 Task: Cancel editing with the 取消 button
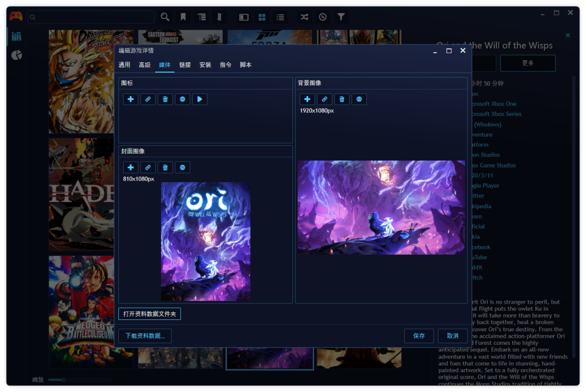453,336
